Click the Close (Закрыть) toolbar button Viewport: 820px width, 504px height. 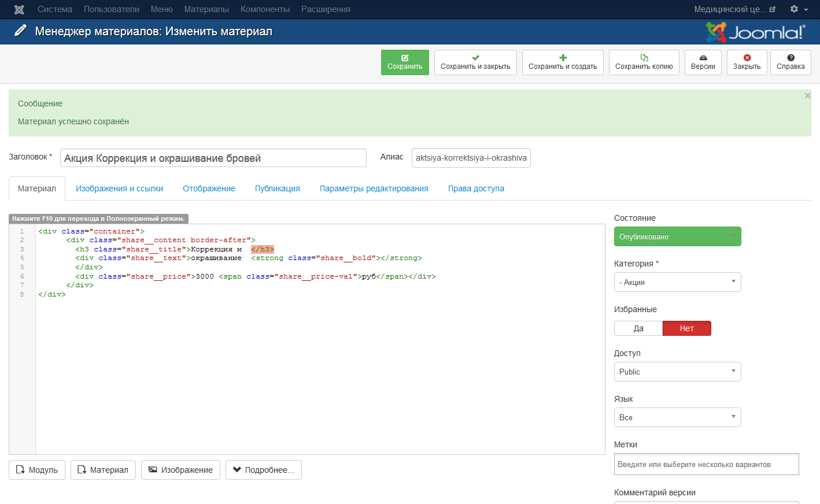pyautogui.click(x=747, y=62)
